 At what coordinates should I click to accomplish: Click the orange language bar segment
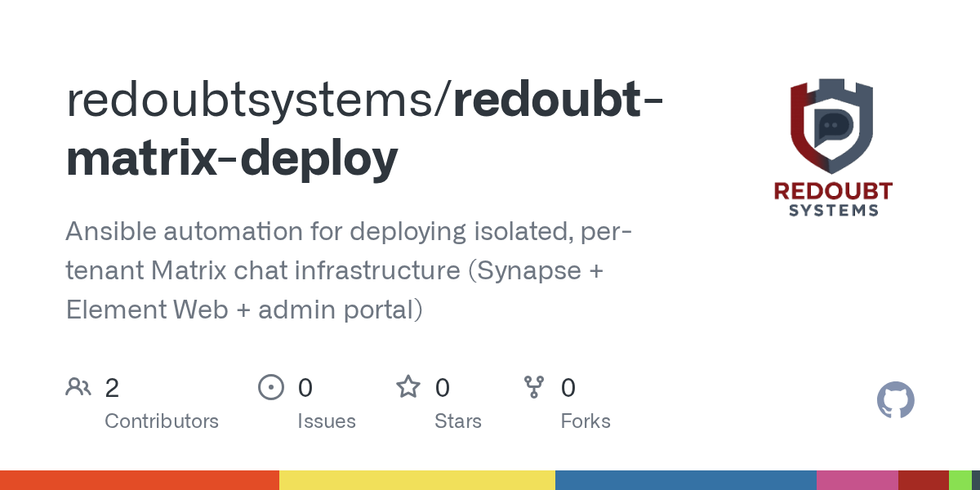pos(140,480)
